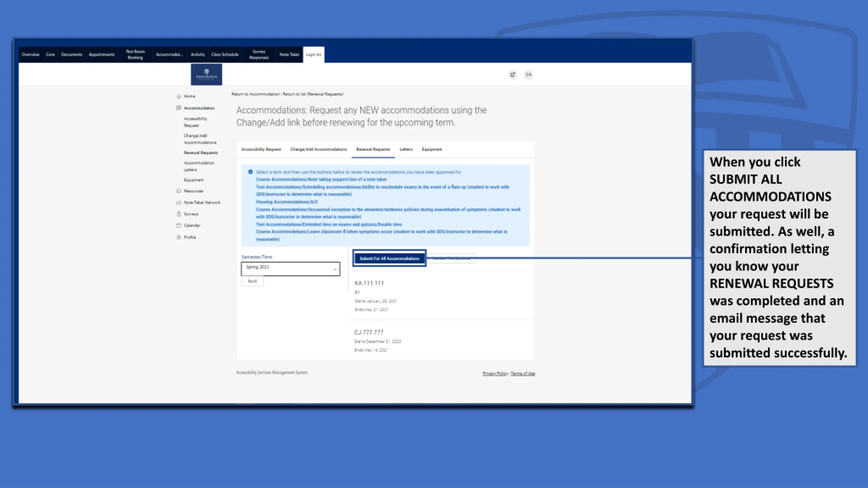Select Change/Add Accommodations in the sidebar
The height and width of the screenshot is (488, 868).
coord(200,139)
